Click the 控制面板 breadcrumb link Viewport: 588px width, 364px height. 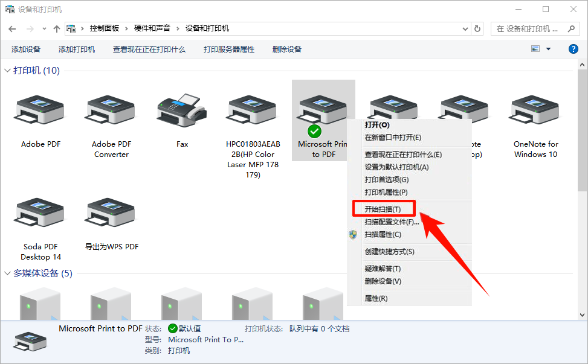click(105, 28)
